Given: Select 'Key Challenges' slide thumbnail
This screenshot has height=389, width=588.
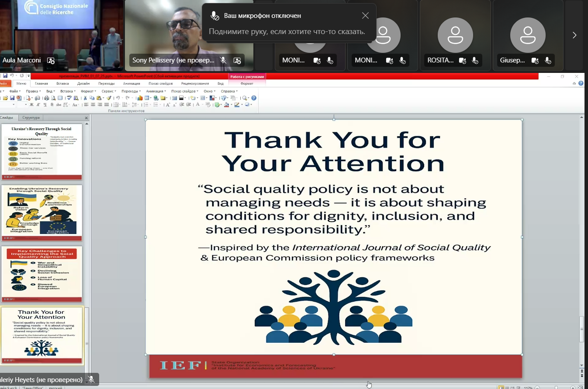Looking at the screenshot, I should pos(42,274).
